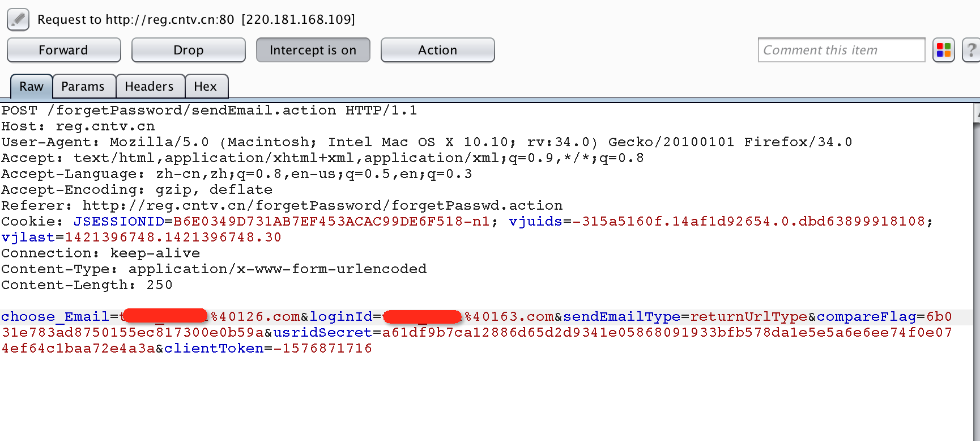Click the choose_Email parameter name

pos(56,317)
